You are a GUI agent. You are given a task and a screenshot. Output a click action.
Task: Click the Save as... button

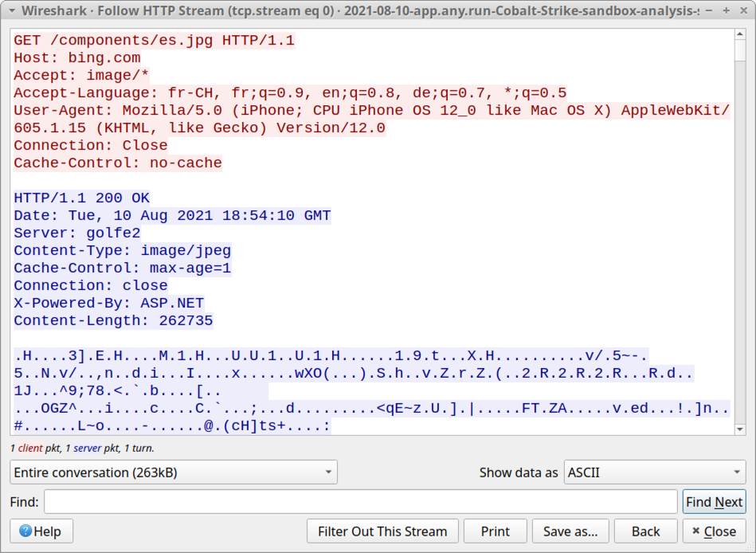[x=570, y=531]
